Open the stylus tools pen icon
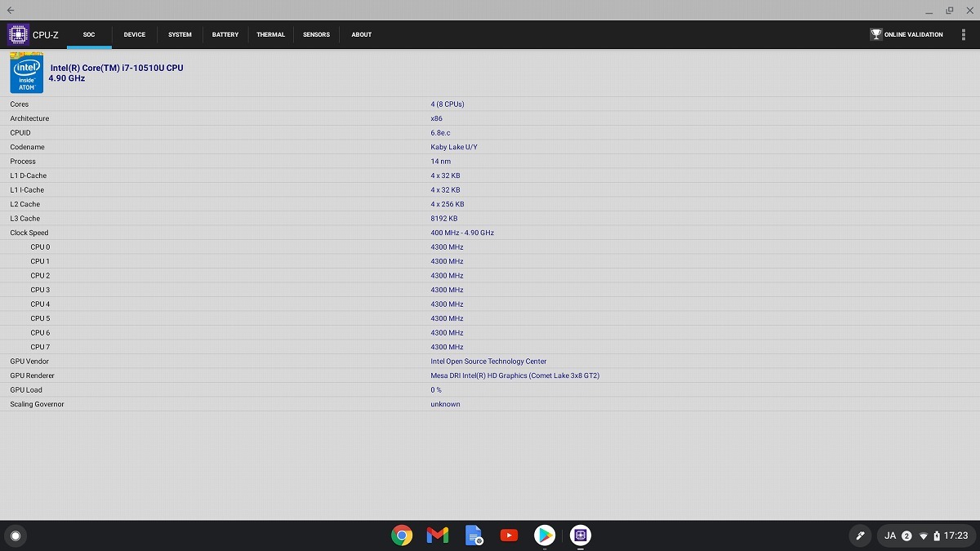This screenshot has height=551, width=980. pos(859,535)
